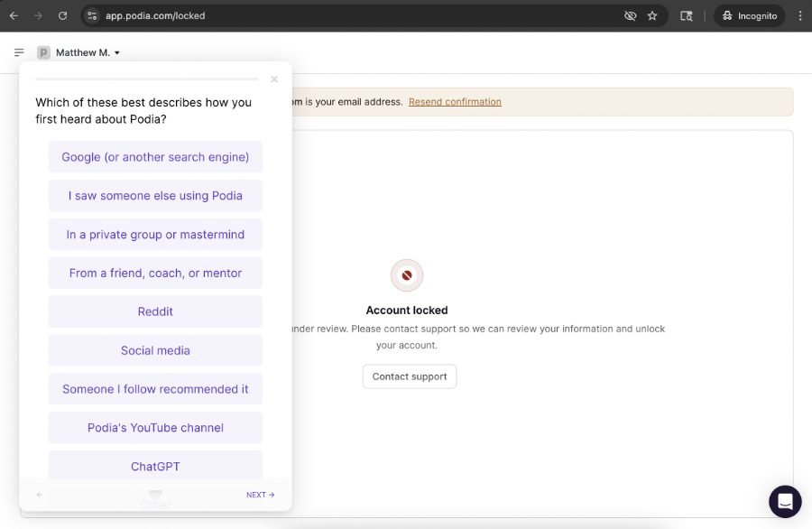This screenshot has height=529, width=812.
Task: Go back to the previous page in browser
Action: tap(14, 15)
